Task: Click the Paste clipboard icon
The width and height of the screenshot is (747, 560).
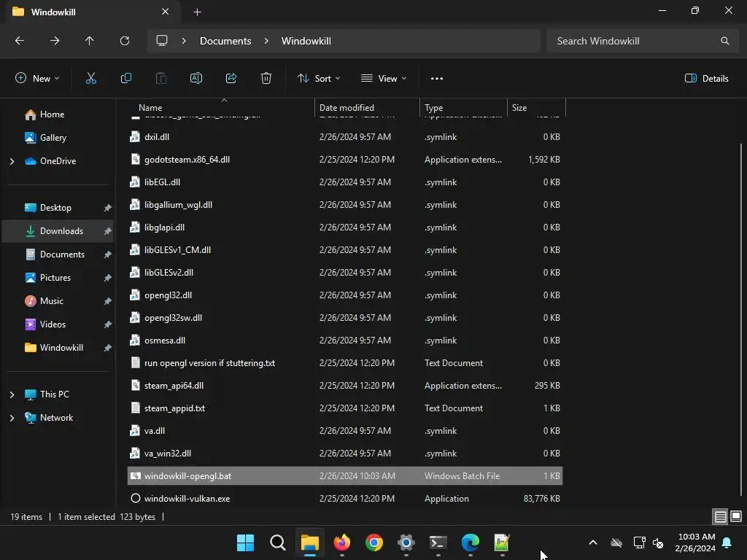Action: coord(161,79)
